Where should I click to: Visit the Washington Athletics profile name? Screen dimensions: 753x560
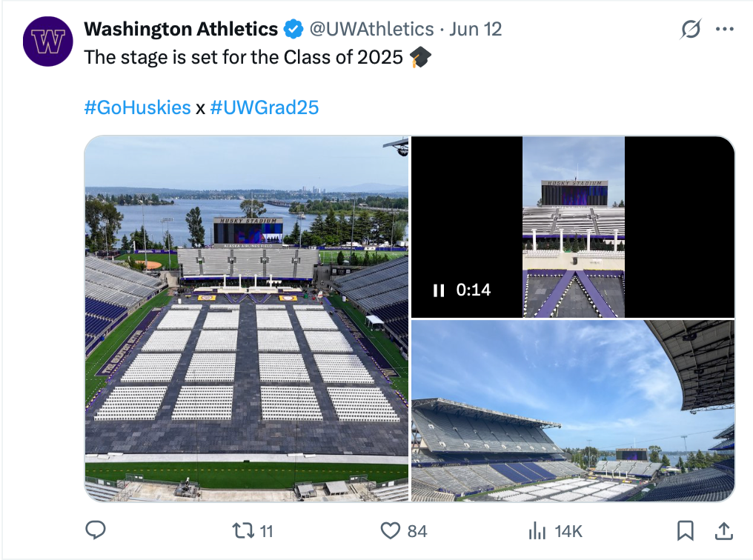(x=181, y=30)
